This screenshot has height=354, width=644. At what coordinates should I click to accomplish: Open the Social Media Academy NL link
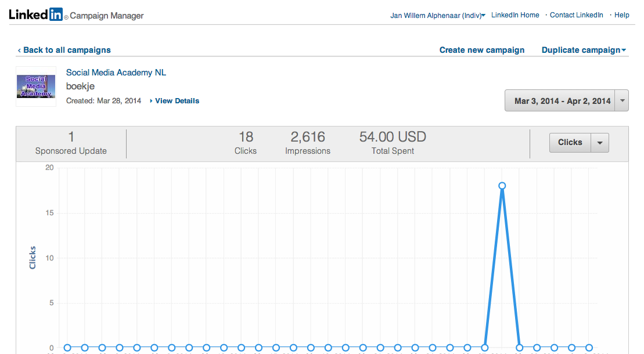point(116,73)
